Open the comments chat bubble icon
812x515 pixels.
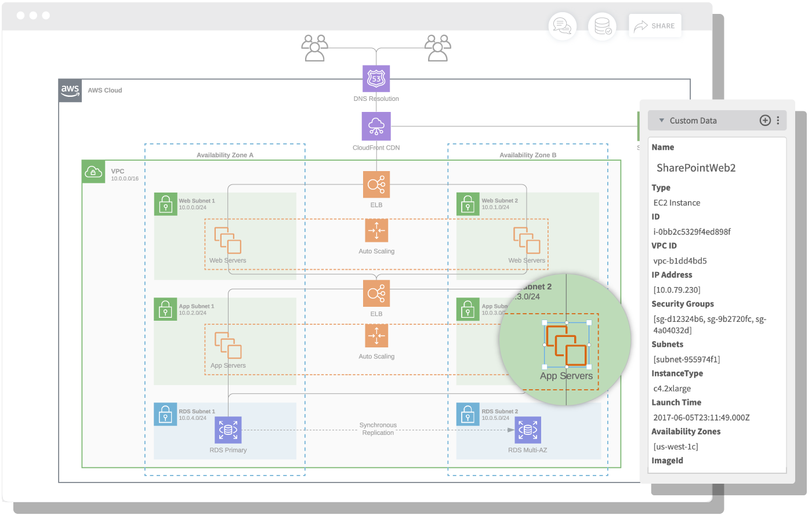pos(562,26)
